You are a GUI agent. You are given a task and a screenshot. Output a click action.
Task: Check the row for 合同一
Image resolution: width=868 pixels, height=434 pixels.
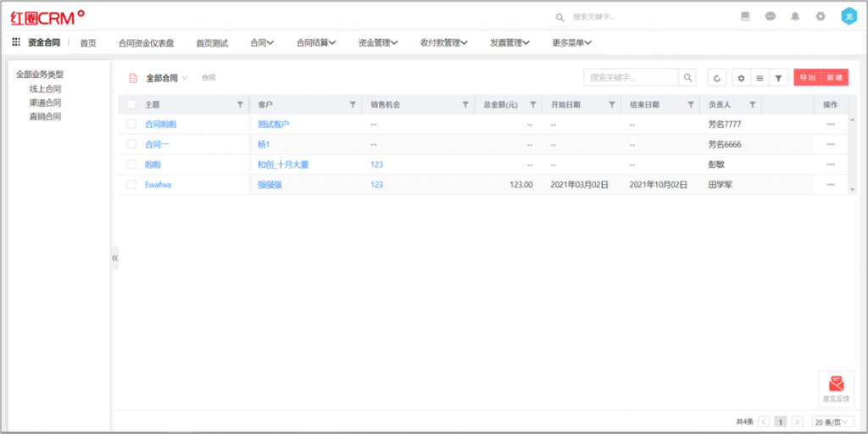[x=131, y=144]
